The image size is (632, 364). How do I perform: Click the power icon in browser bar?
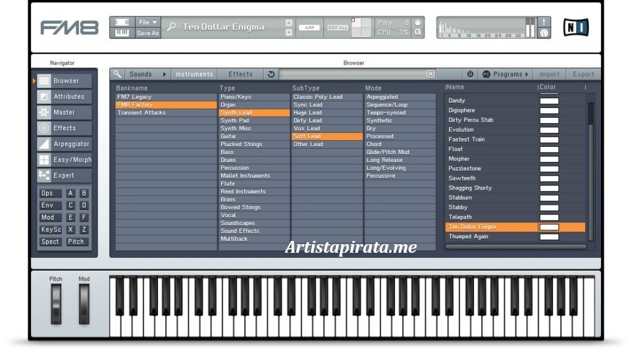(x=470, y=74)
